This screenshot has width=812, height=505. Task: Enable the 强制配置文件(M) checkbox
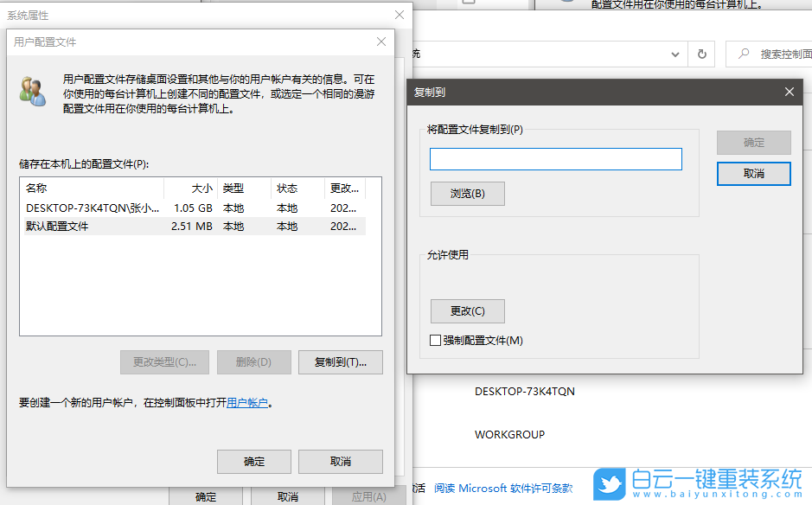point(436,341)
